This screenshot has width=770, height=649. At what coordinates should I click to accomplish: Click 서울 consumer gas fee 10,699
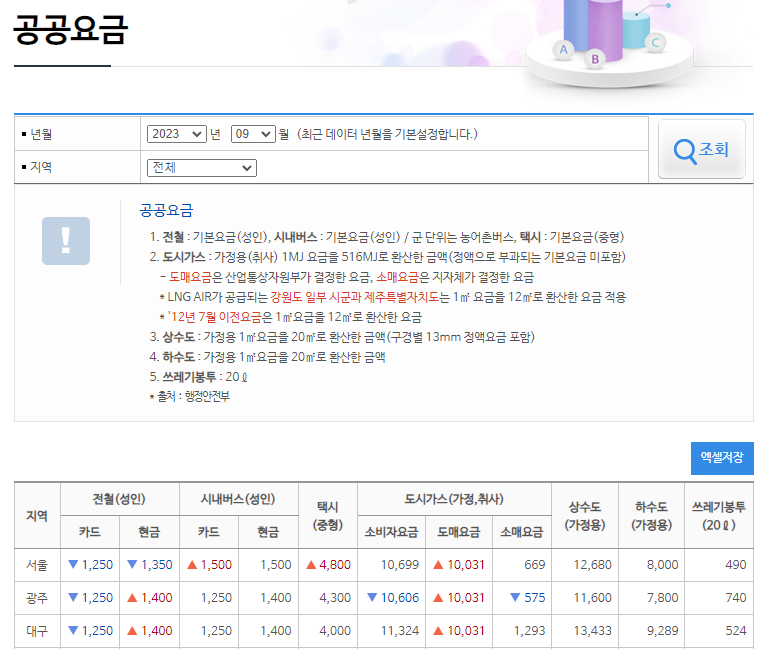400,565
